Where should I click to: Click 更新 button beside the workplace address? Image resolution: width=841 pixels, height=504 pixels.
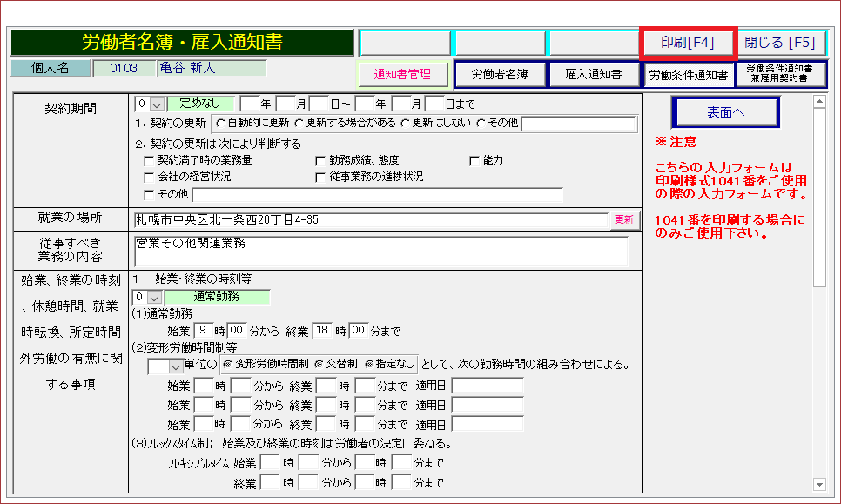pyautogui.click(x=624, y=219)
